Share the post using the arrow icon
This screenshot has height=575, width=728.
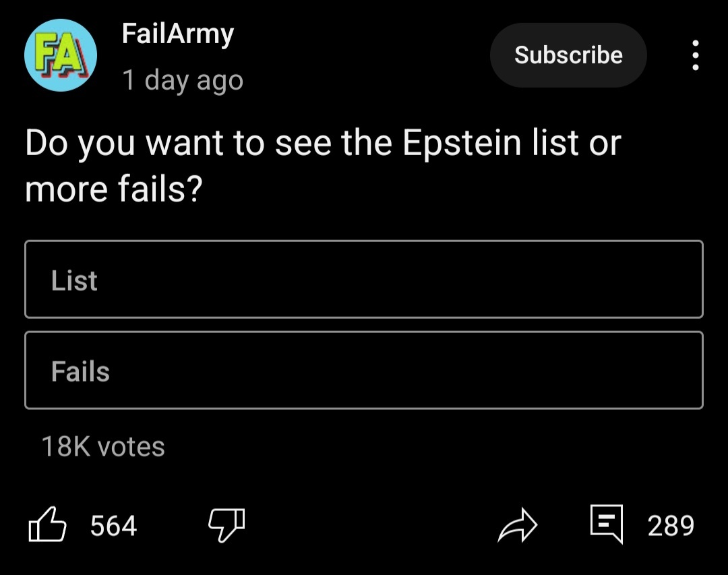(518, 526)
